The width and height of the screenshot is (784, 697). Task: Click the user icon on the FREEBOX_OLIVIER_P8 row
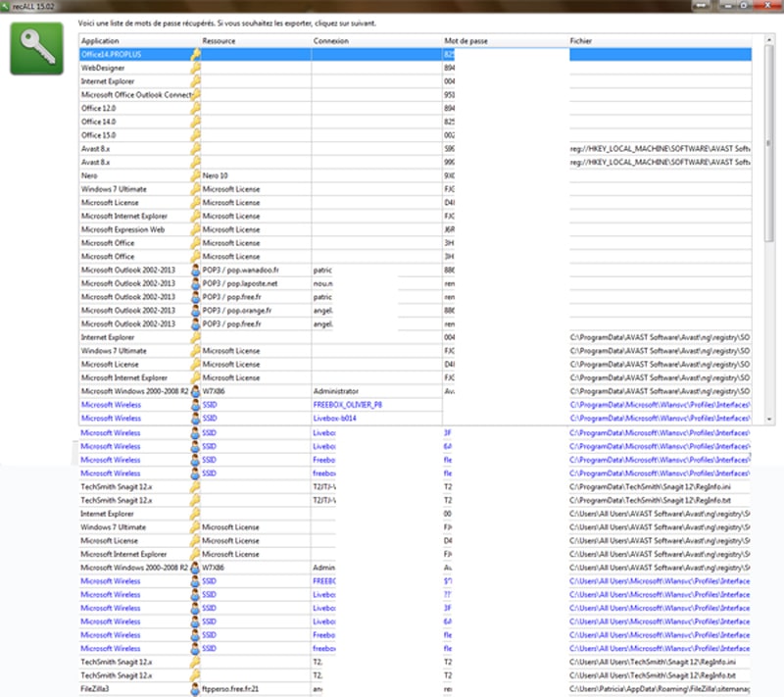195,405
